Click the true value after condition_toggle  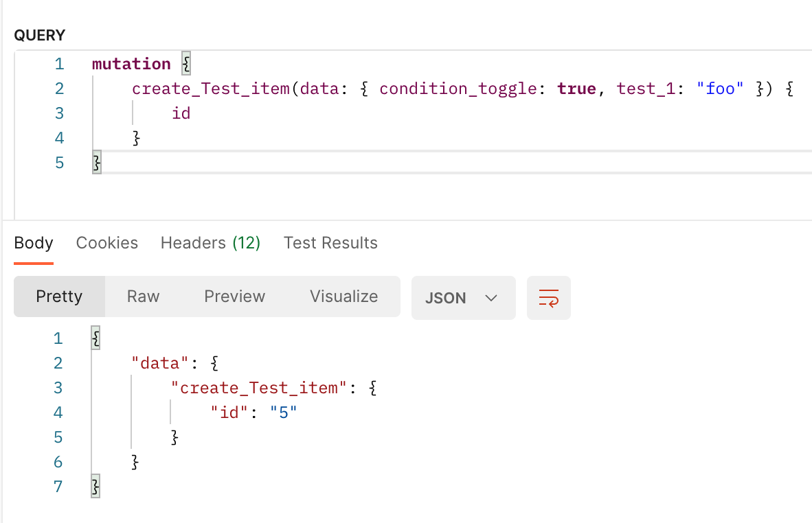click(x=576, y=88)
